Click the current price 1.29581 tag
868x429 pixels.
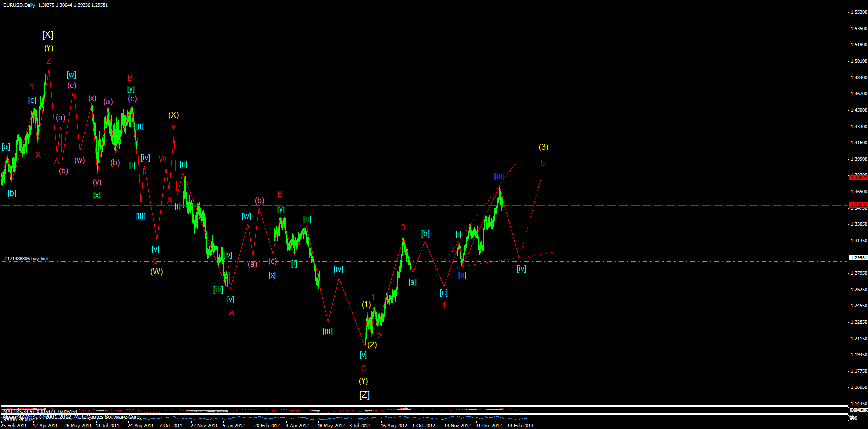858,257
